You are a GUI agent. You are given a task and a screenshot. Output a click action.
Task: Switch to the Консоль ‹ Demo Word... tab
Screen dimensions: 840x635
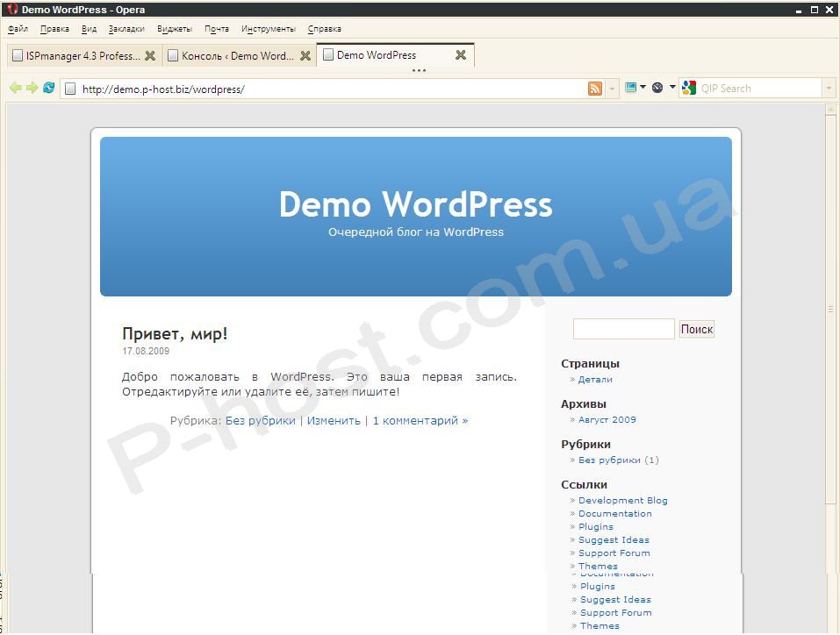[239, 55]
